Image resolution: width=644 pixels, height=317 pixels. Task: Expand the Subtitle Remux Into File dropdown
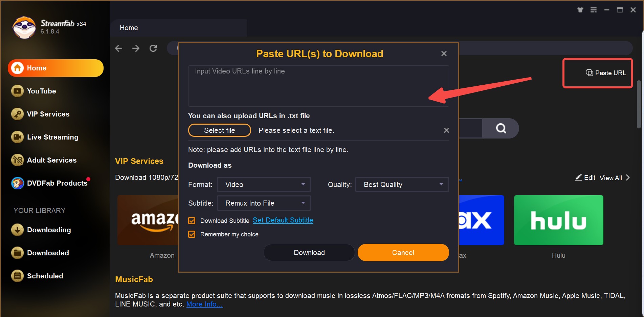point(264,203)
